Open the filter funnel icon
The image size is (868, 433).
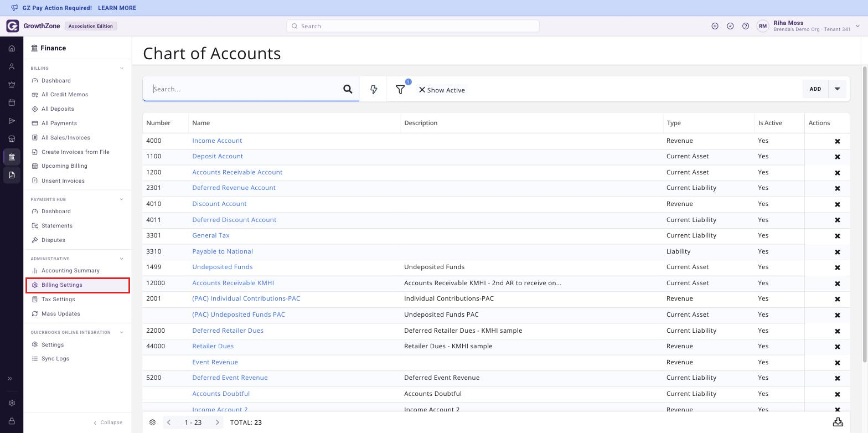point(400,89)
